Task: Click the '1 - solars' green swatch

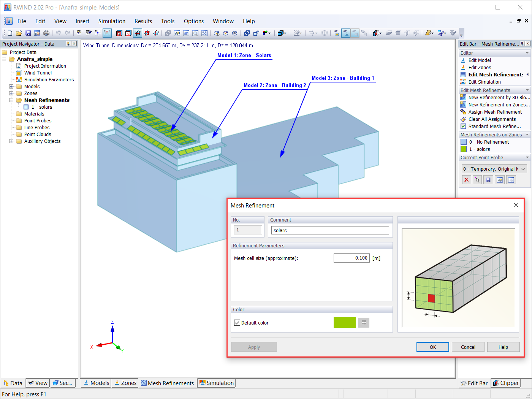Action: point(464,149)
